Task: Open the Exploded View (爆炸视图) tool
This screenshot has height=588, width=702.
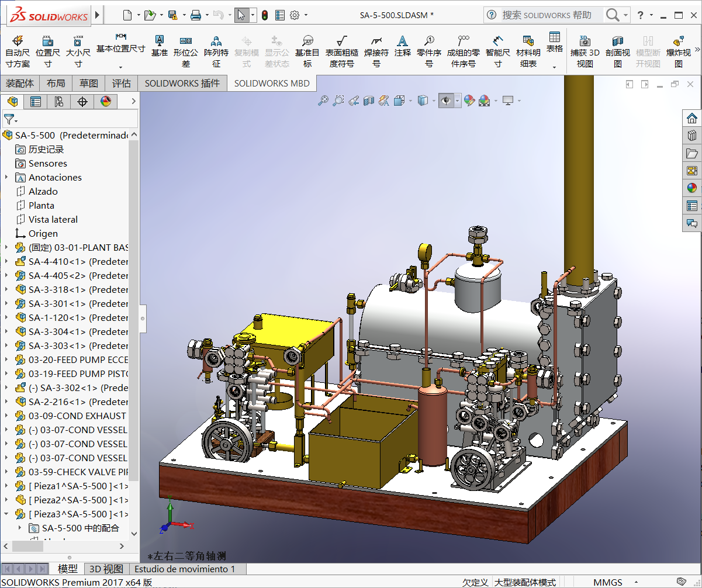Action: click(678, 42)
